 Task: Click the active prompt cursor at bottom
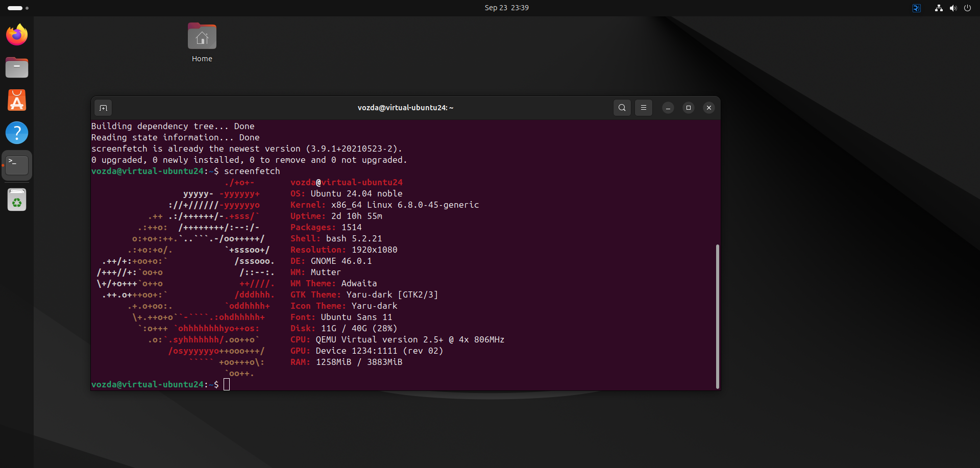pyautogui.click(x=227, y=384)
